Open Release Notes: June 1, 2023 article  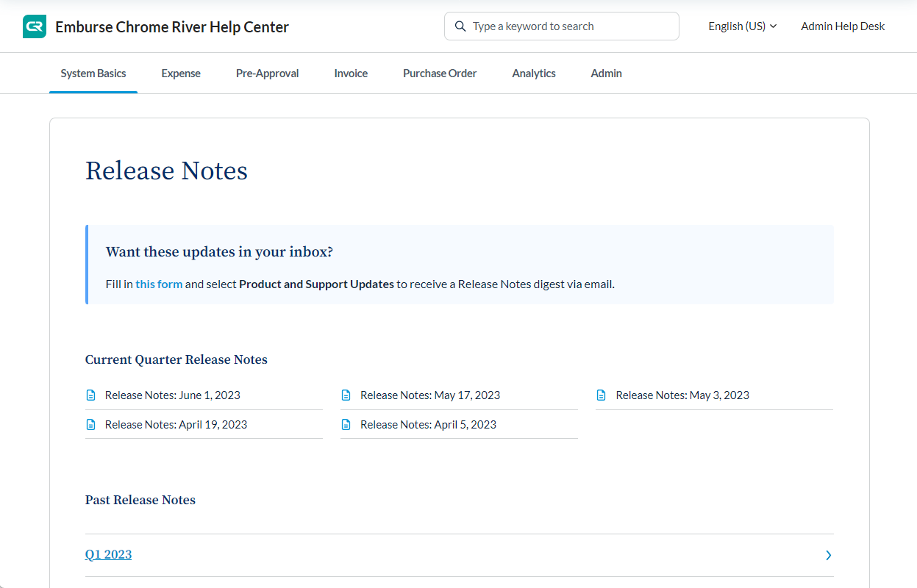pos(173,395)
